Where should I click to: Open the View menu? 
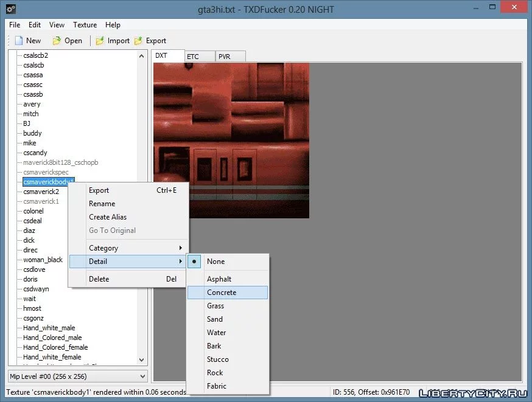[x=57, y=25]
